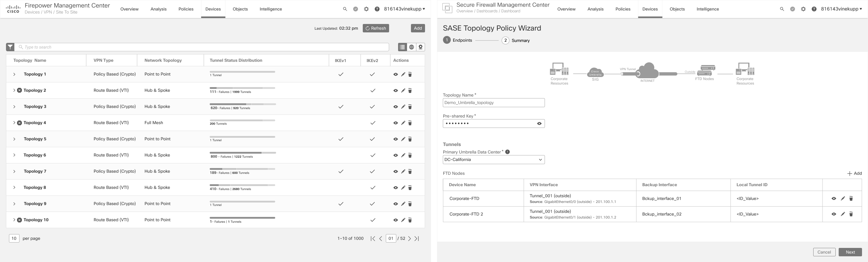Open Analysis menu in Firepower Management Center
The width and height of the screenshot is (868, 262).
[x=158, y=9]
